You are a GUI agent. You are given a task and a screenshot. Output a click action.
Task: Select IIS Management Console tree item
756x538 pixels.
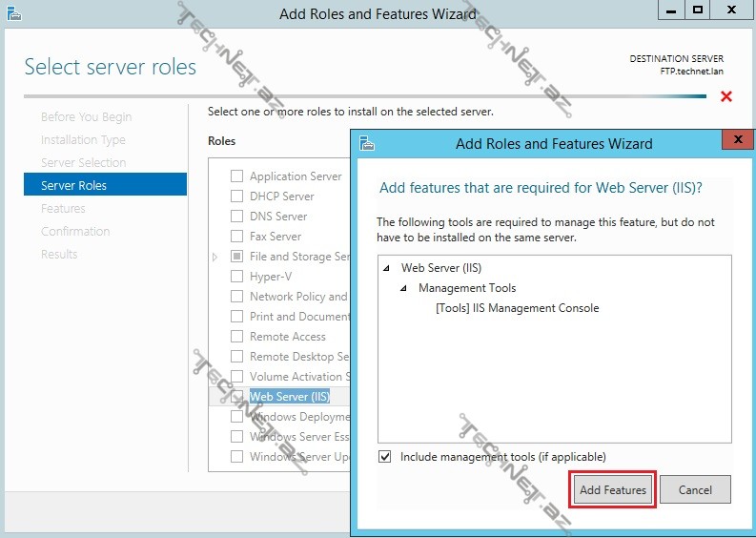[x=517, y=308]
